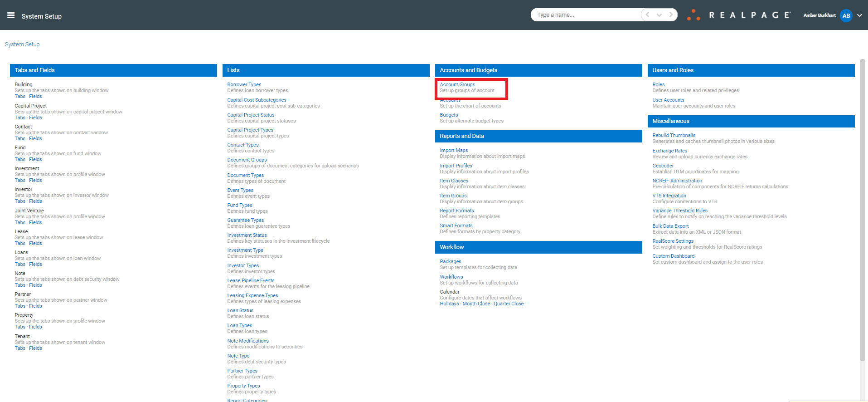
Task: Open Roles under Users and Roles
Action: coord(659,84)
